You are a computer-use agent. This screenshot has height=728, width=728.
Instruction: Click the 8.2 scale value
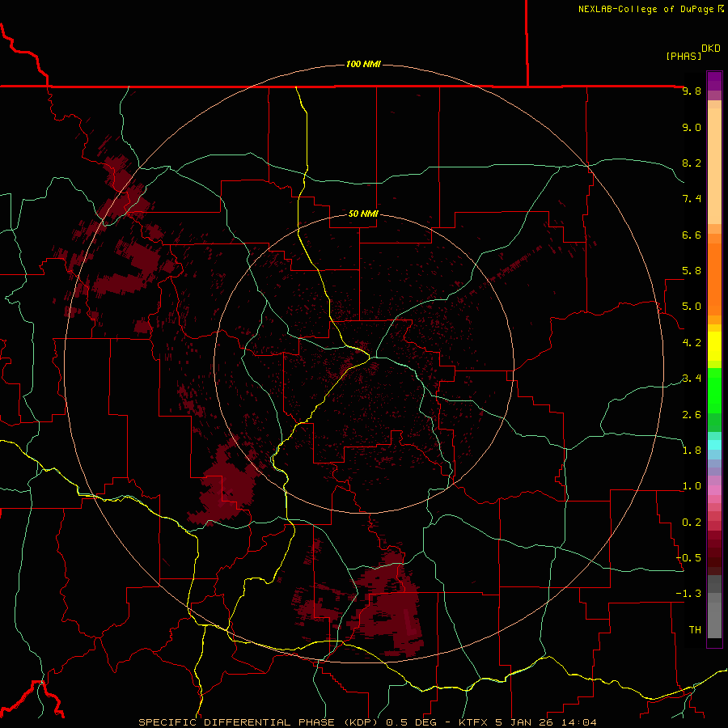tap(692, 163)
